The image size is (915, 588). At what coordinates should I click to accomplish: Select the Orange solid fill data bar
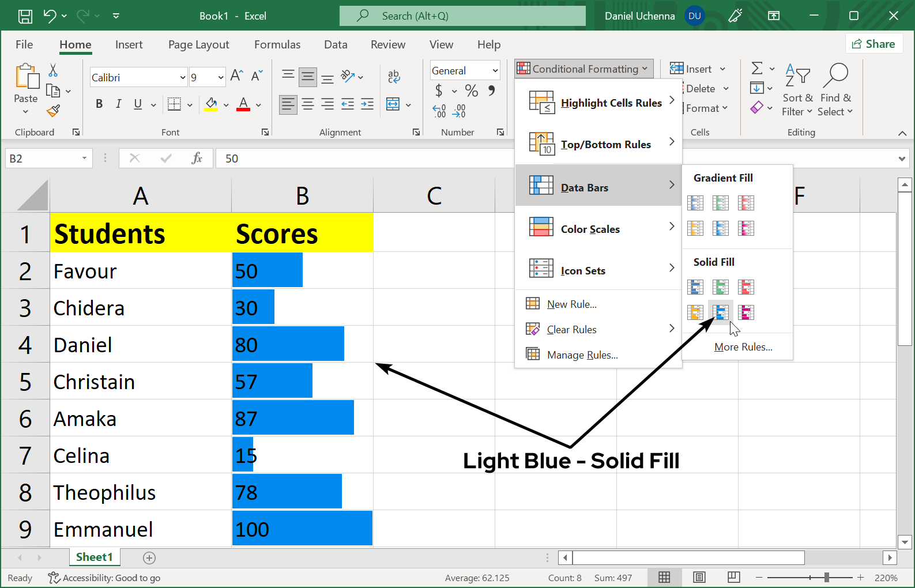tap(695, 312)
